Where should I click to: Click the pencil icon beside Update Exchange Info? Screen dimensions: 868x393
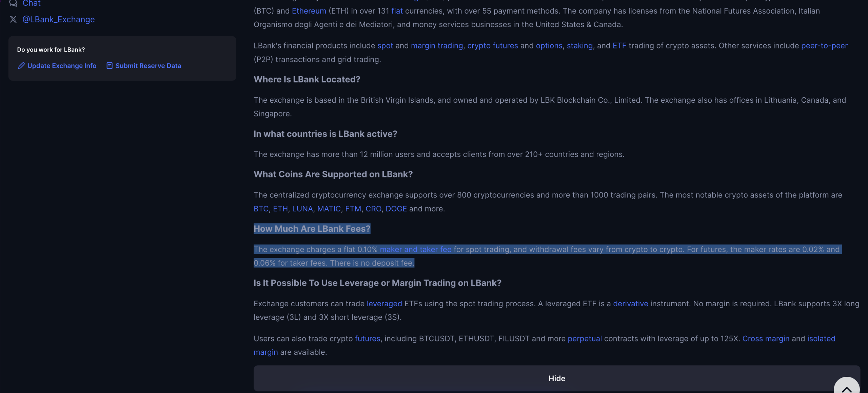(21, 66)
